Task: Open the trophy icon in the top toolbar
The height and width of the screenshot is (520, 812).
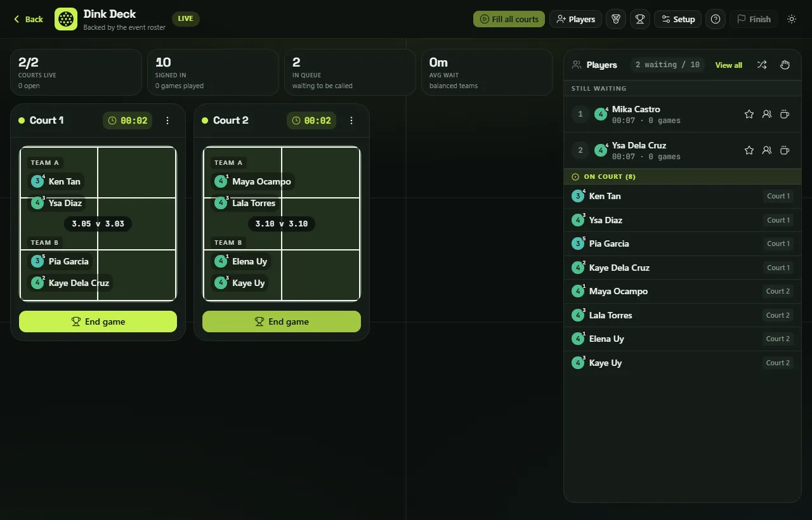Action: [640, 19]
